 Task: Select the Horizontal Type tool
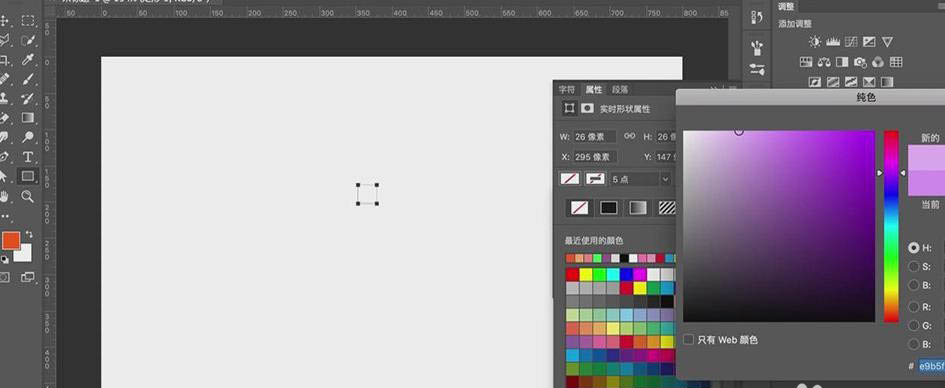coord(28,157)
